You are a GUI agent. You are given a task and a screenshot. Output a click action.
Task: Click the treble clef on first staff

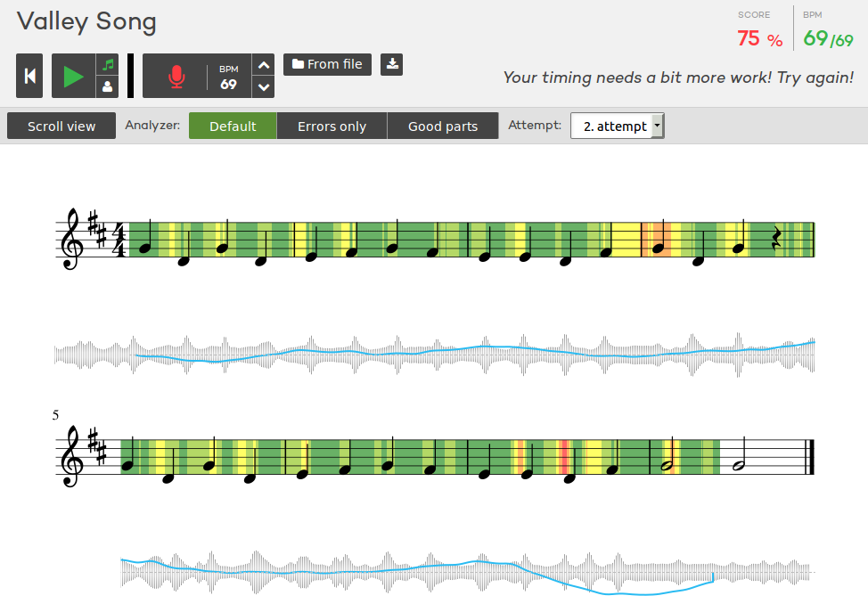[x=70, y=239]
